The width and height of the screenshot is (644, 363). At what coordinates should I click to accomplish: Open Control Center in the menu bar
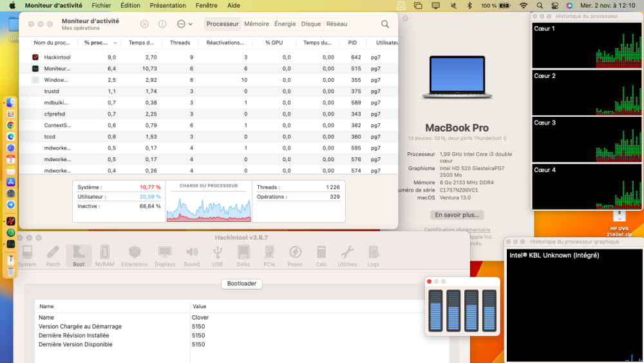pos(554,5)
